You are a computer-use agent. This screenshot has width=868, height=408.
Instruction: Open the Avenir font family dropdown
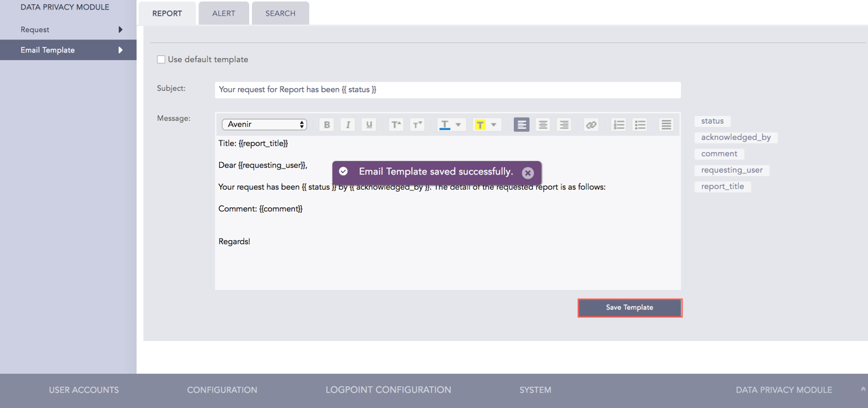(x=265, y=124)
